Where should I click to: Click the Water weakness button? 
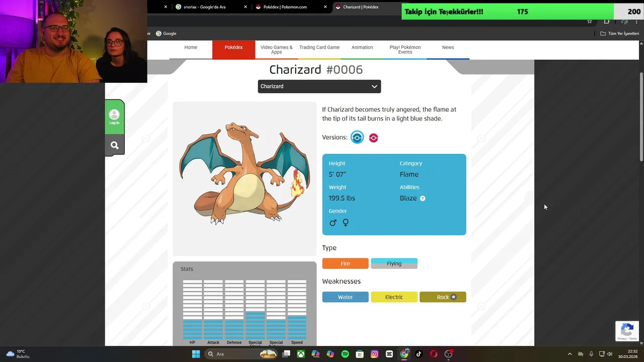(345, 297)
